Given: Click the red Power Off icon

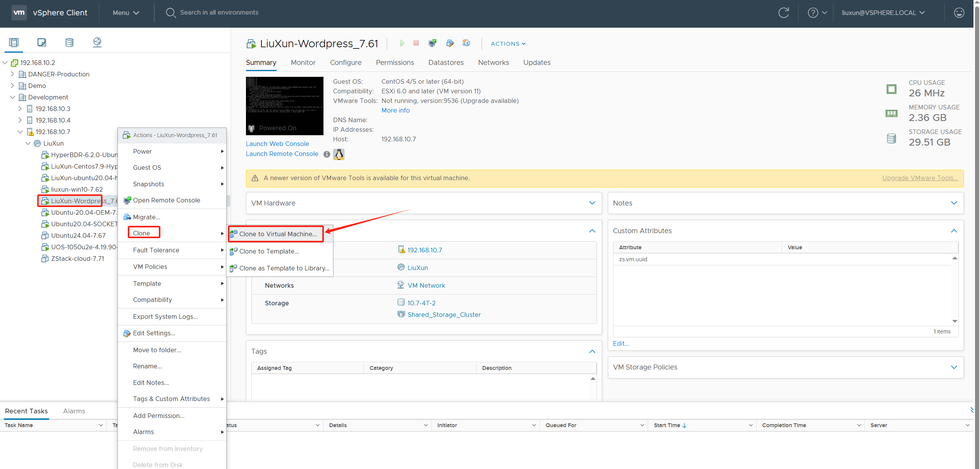Looking at the screenshot, I should (416, 43).
